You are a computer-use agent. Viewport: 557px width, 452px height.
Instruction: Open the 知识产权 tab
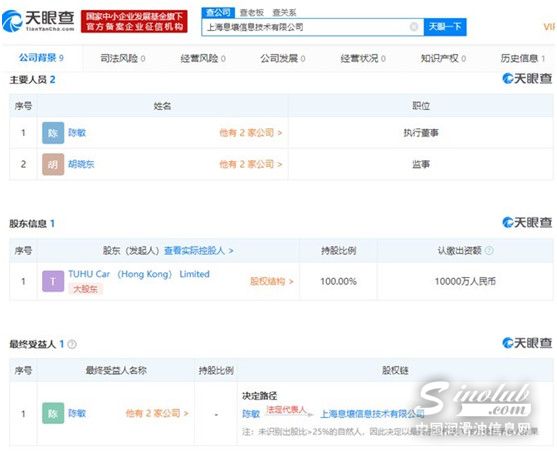(x=443, y=58)
